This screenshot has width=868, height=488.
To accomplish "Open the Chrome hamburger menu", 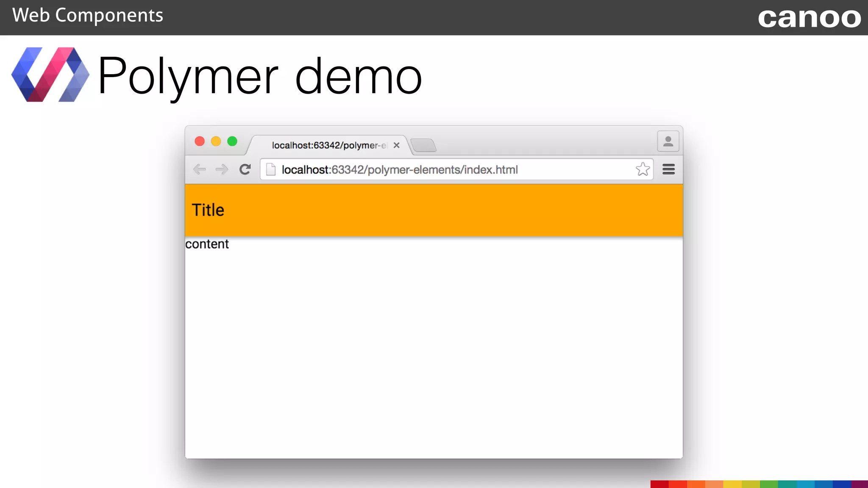I will (x=668, y=169).
